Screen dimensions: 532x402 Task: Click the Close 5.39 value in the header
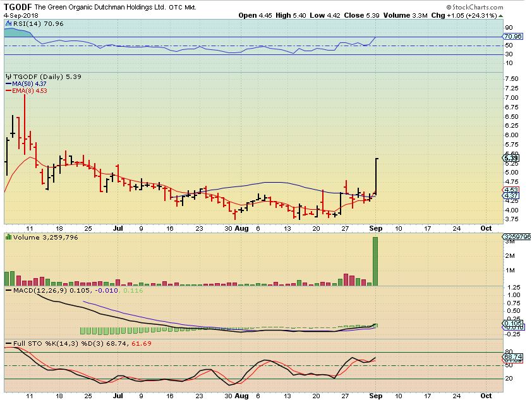click(361, 15)
